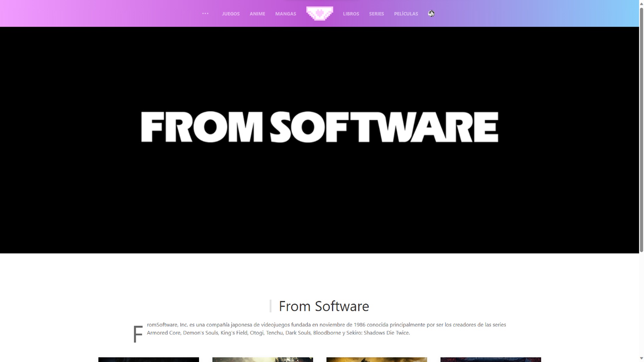Click the vertical scrollbar thumb

[641, 130]
